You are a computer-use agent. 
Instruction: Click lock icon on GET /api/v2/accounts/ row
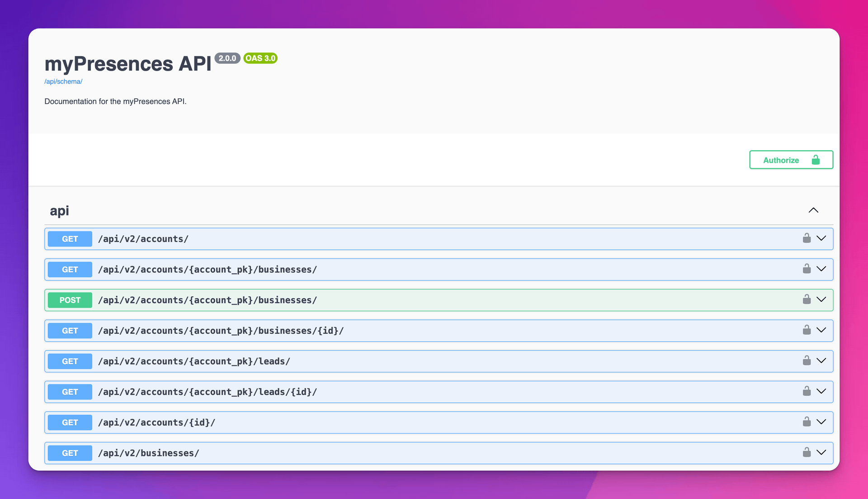[x=807, y=238]
